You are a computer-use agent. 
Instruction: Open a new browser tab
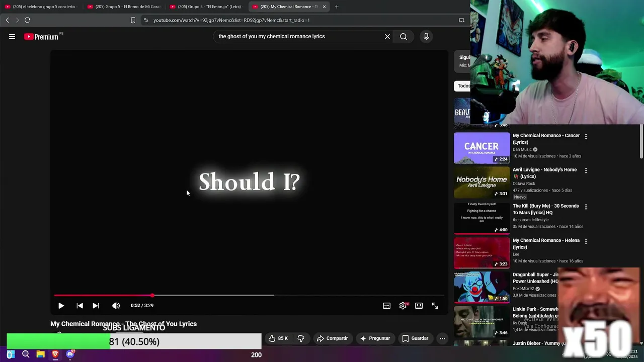click(x=337, y=7)
